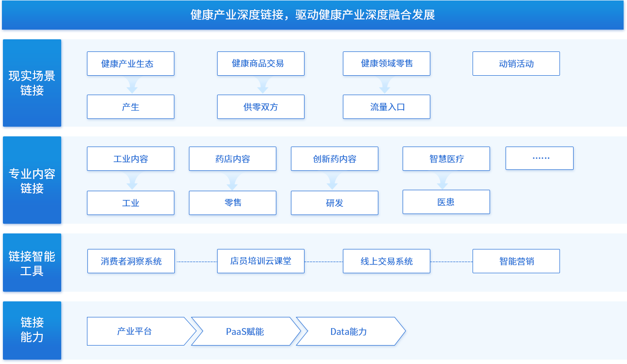Screen dimensions: 627x364
Task: Open 线上交易系统 tool
Action: (x=387, y=261)
